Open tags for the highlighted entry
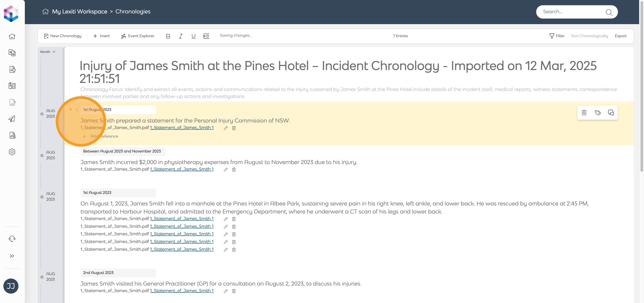 598,113
